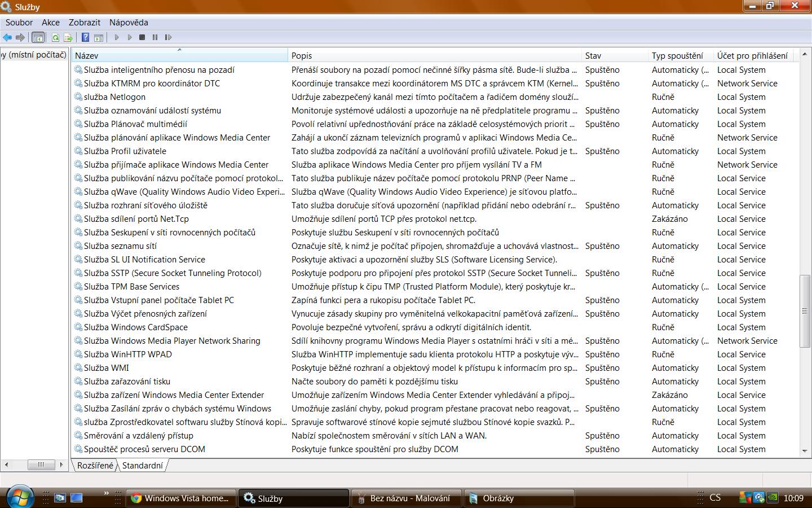Click the gear icon beside Služba Profil uživatele
Viewport: 812px width, 508px height.
(x=78, y=151)
